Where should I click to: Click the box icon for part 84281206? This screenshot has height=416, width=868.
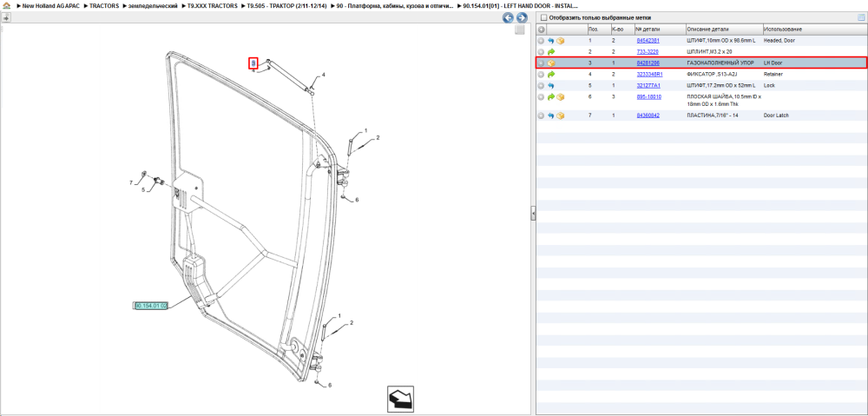551,63
